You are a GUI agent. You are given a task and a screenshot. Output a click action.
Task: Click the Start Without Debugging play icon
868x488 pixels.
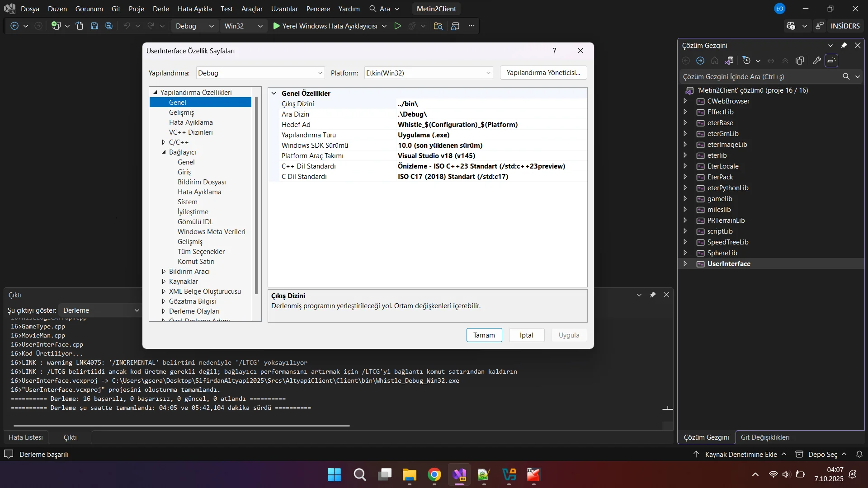point(398,26)
